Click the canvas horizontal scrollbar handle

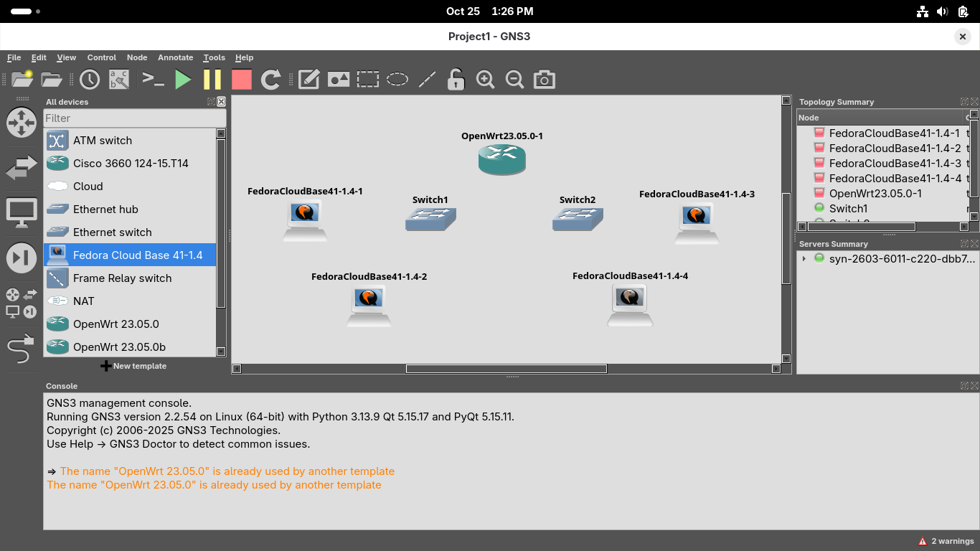tap(506, 369)
